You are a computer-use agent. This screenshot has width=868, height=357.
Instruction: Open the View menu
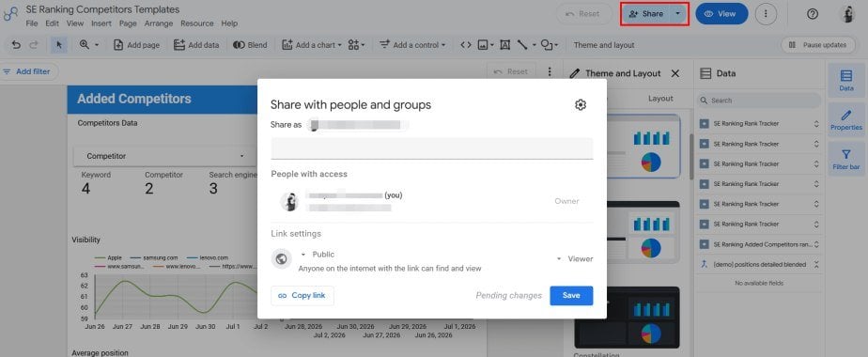point(75,23)
